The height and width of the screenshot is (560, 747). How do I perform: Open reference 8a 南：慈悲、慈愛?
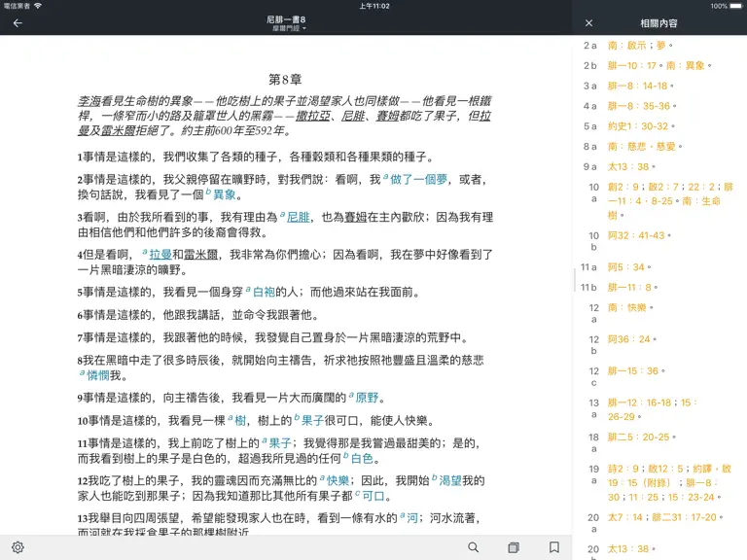coord(645,147)
